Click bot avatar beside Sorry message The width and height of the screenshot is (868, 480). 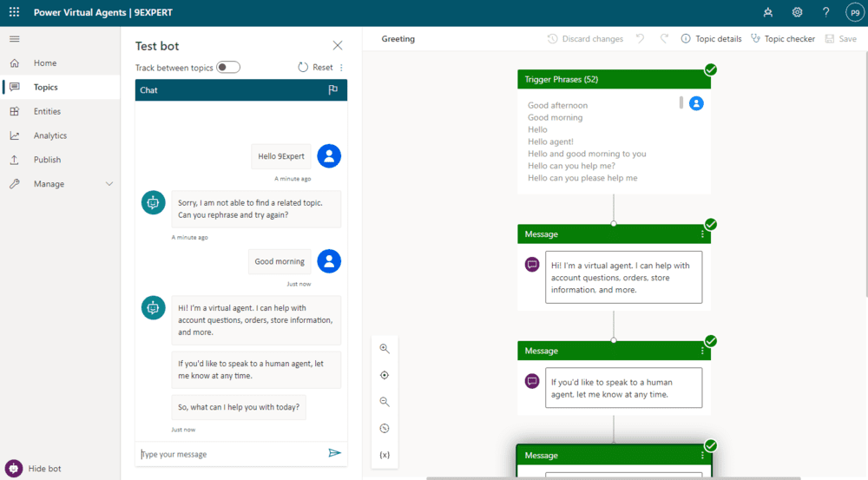point(154,202)
